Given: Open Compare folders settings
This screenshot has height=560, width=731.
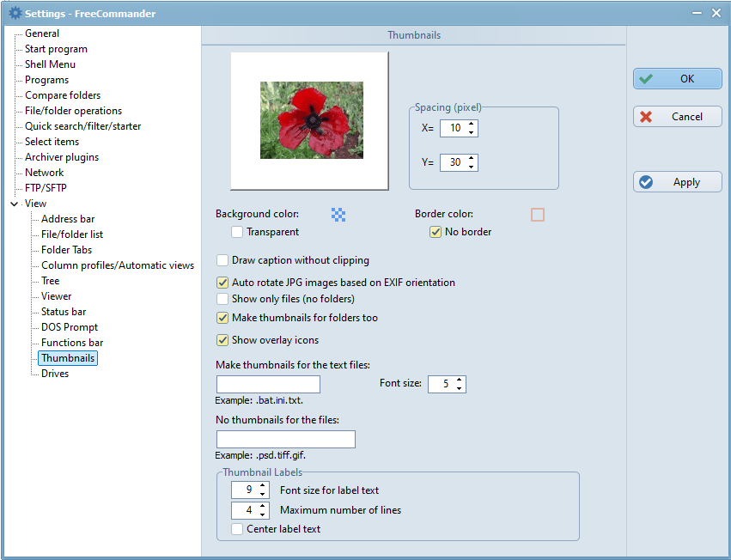Looking at the screenshot, I should [x=63, y=95].
